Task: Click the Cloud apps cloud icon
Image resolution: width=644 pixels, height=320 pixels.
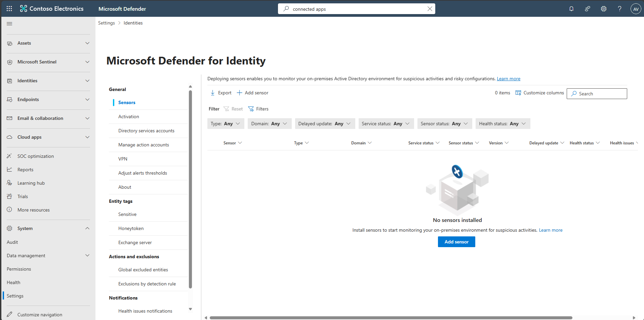Action: 10,137
